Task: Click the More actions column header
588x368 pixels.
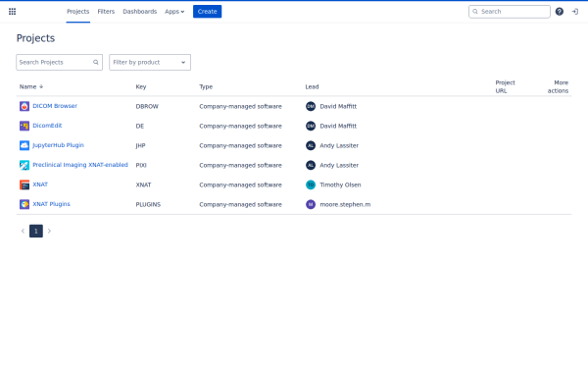Action: (x=558, y=86)
